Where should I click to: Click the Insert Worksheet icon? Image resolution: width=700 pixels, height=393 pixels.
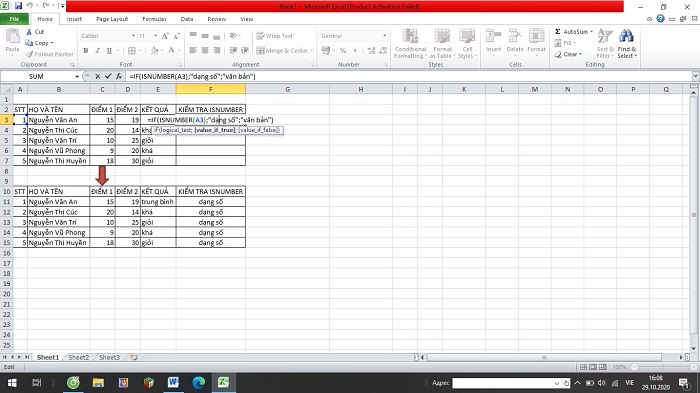click(133, 357)
